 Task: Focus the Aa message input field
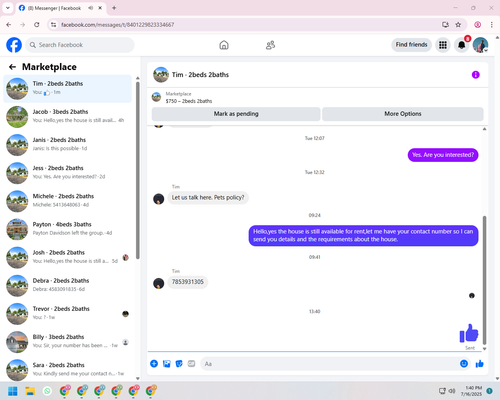(330, 364)
